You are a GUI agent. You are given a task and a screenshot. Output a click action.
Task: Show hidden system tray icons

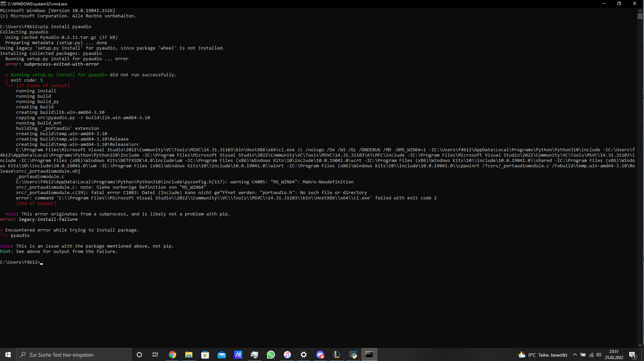point(575,355)
